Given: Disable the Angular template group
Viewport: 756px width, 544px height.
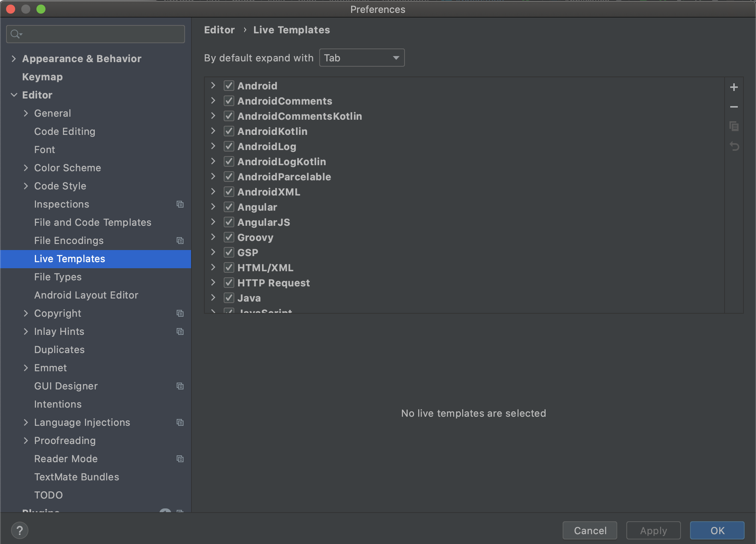Looking at the screenshot, I should [229, 207].
